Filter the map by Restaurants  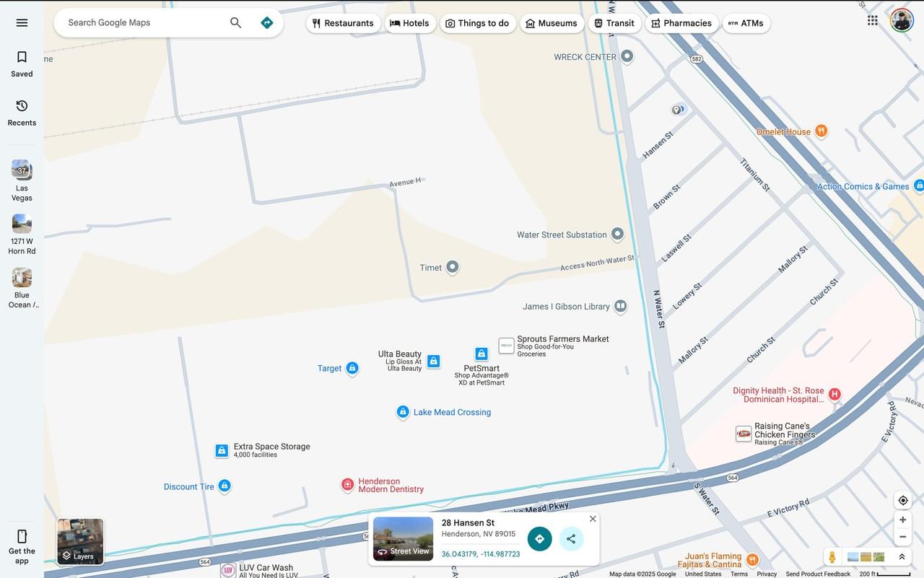(343, 23)
